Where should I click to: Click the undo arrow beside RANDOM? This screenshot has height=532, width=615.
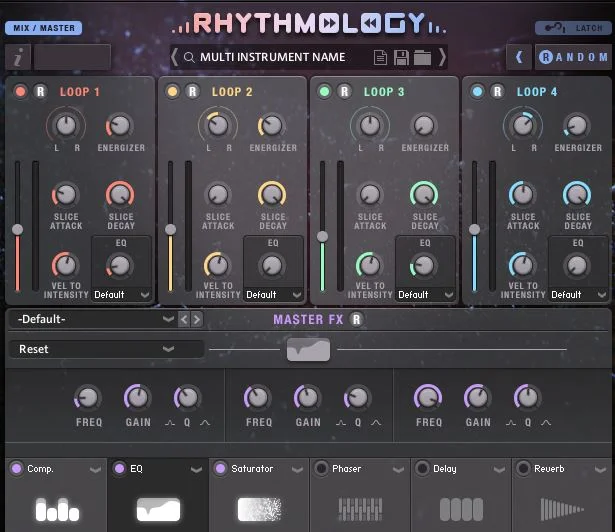point(519,57)
